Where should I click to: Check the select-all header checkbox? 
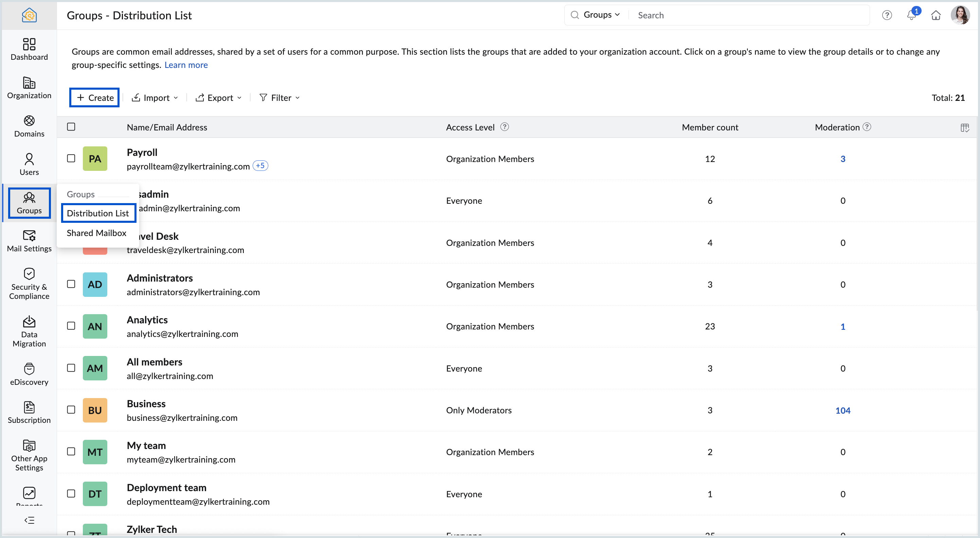coord(71,127)
